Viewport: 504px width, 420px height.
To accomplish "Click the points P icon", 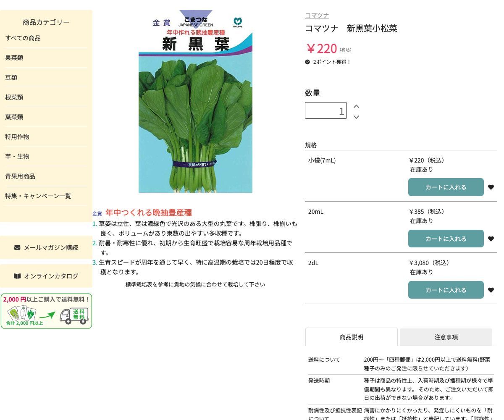I will point(307,62).
